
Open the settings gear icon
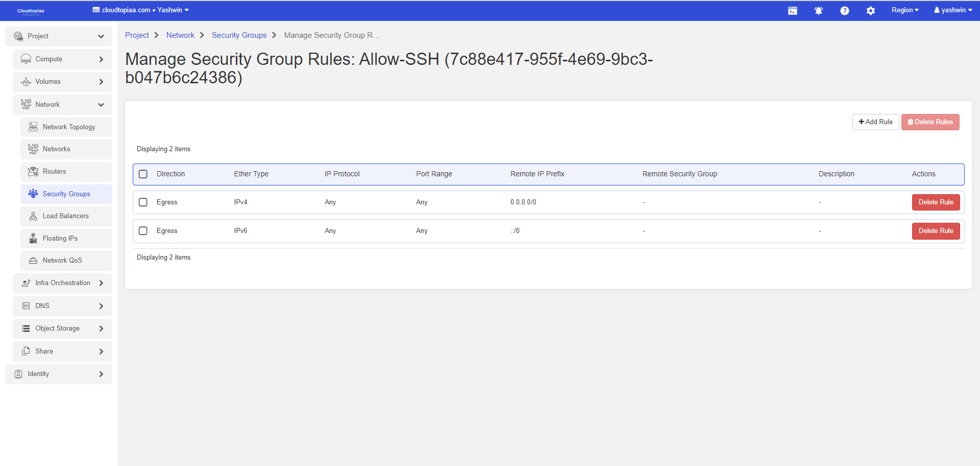click(x=870, y=11)
